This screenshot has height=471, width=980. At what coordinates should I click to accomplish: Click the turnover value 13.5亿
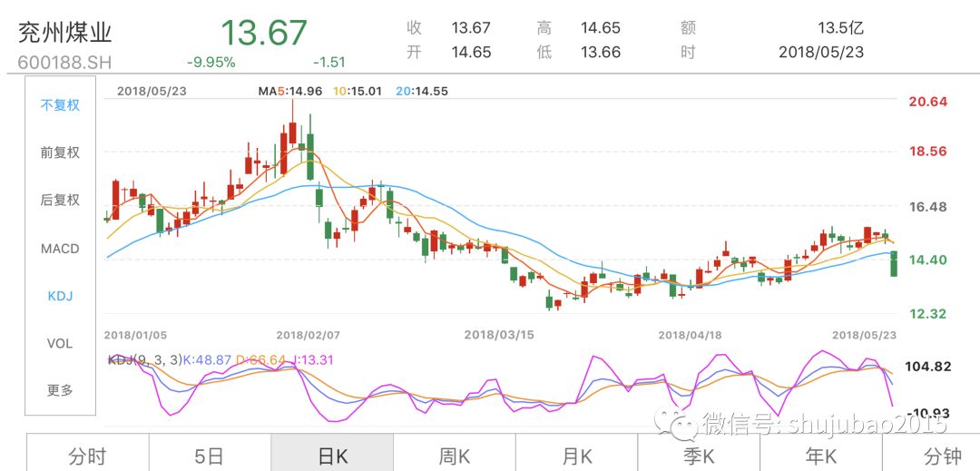point(840,28)
